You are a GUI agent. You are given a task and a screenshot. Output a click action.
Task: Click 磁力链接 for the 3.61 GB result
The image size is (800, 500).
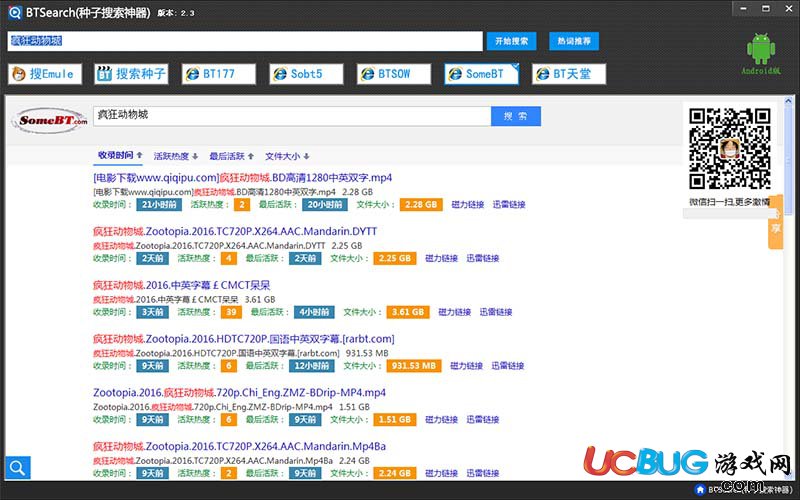[x=454, y=312]
